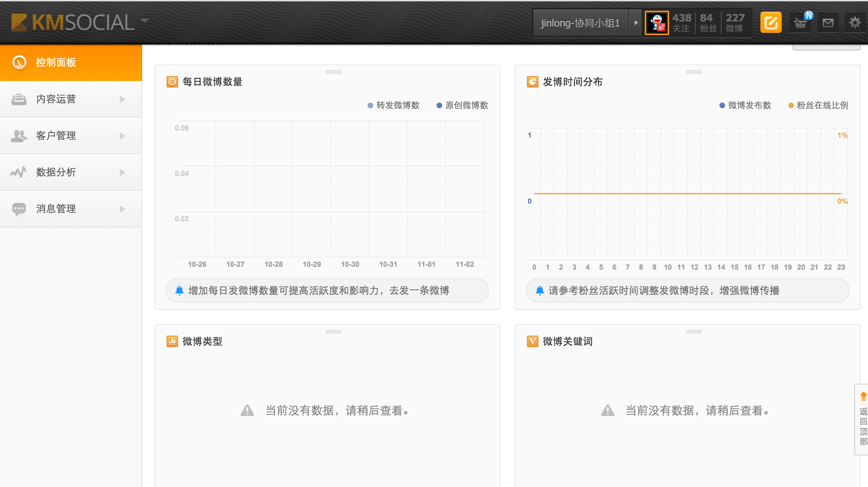Open the settings gear icon

click(x=855, y=23)
